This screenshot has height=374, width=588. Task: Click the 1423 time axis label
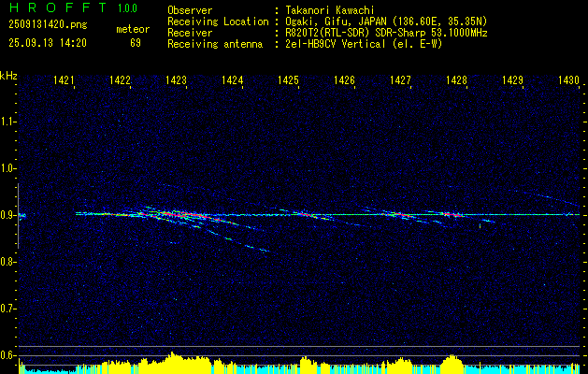tap(176, 79)
